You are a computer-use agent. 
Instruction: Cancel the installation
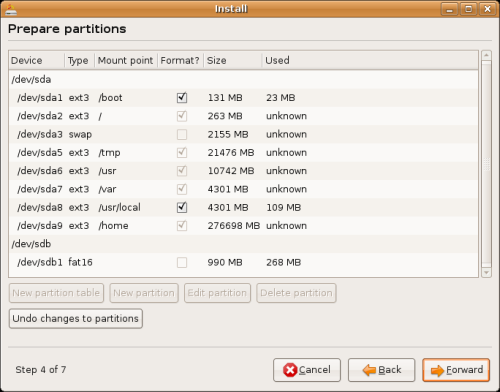click(307, 370)
